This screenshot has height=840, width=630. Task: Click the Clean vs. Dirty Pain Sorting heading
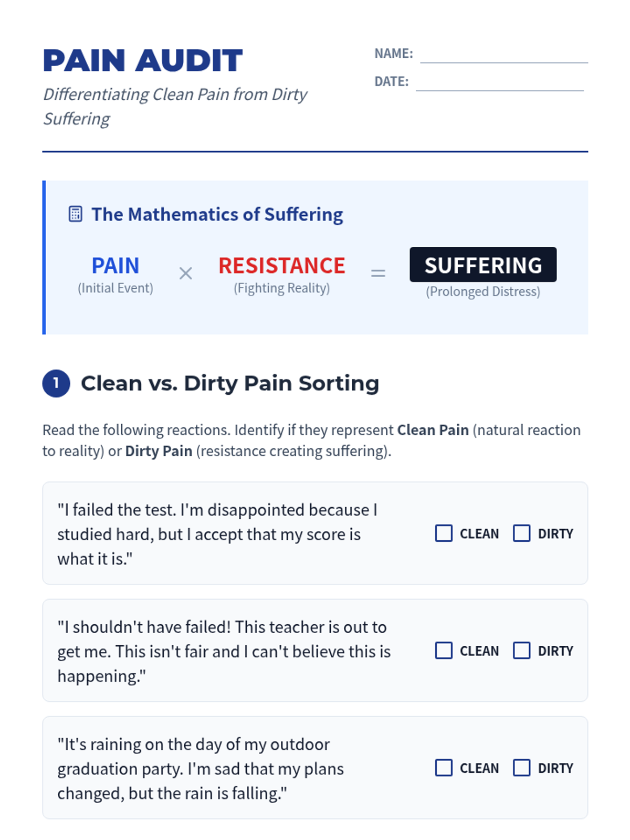(230, 383)
